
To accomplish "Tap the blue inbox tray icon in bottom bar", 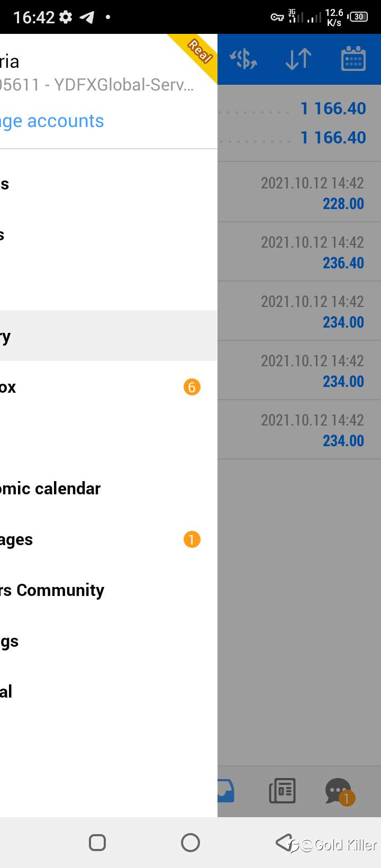I will coord(226,791).
